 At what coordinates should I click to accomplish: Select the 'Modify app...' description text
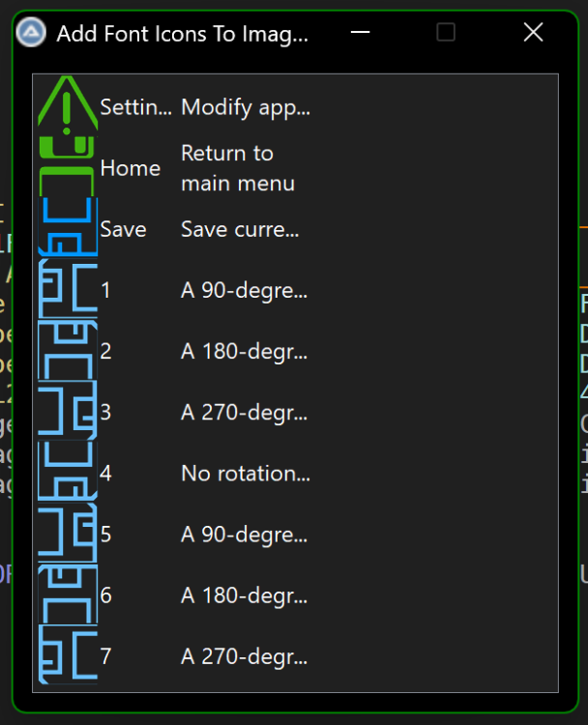click(246, 107)
